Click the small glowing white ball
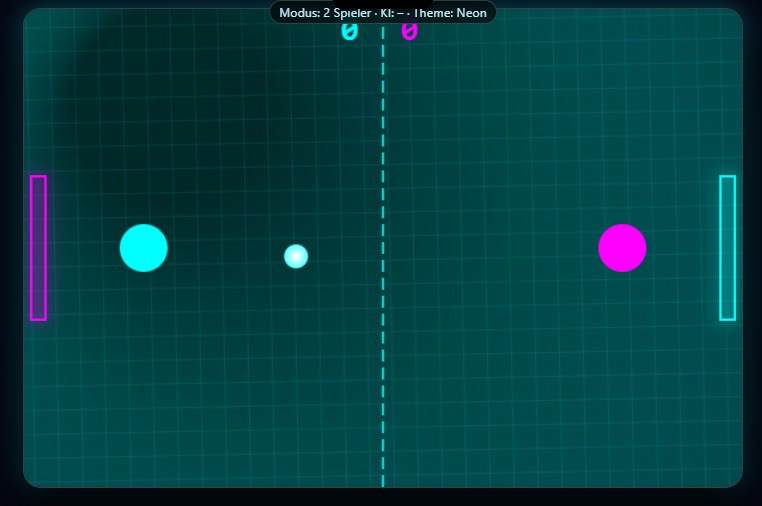The image size is (762, 506). tap(296, 256)
